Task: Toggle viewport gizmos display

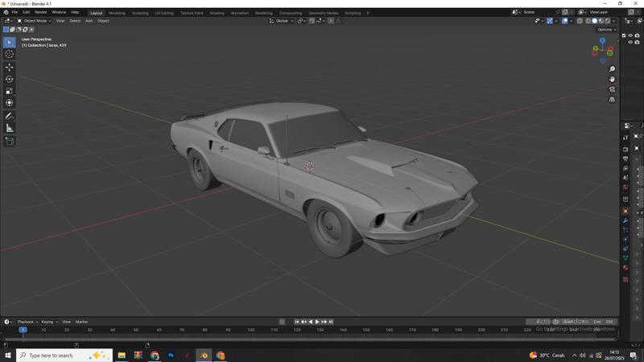Action: coord(550,21)
